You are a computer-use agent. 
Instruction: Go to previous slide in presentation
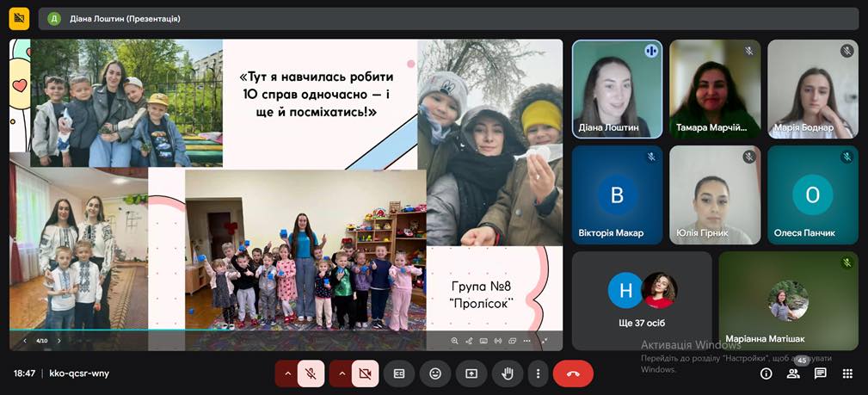24,341
